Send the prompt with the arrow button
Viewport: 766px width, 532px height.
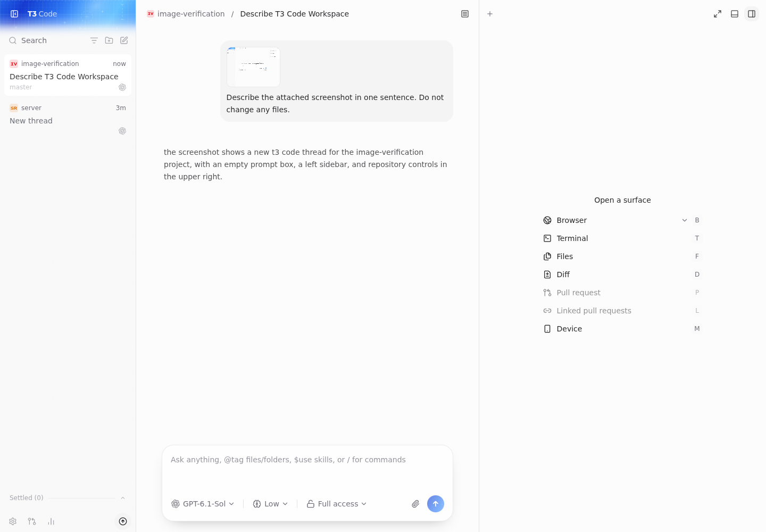coord(436,504)
